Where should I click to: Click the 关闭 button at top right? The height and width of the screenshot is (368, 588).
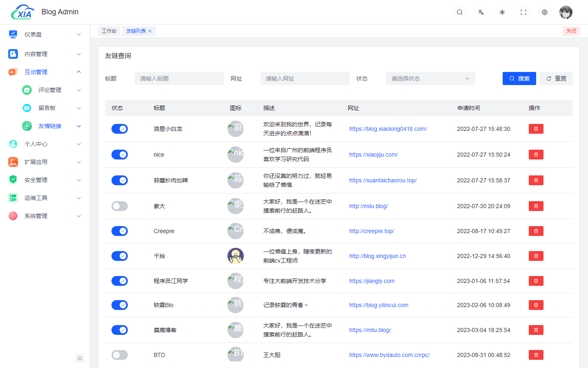click(x=571, y=31)
